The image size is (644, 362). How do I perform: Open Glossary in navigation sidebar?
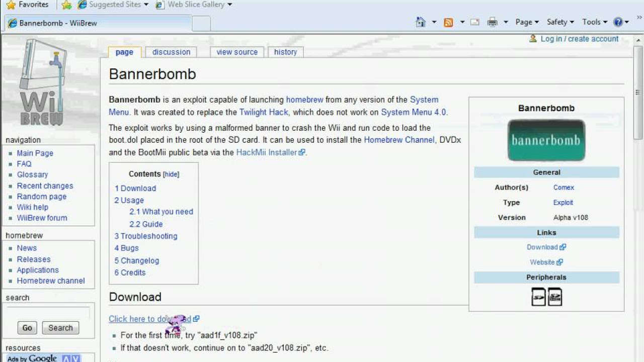click(32, 174)
